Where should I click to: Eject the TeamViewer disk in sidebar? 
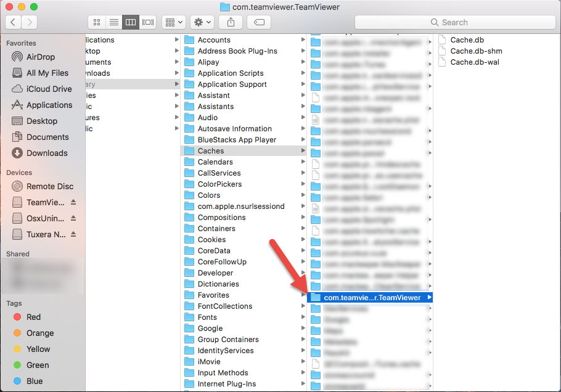point(73,202)
